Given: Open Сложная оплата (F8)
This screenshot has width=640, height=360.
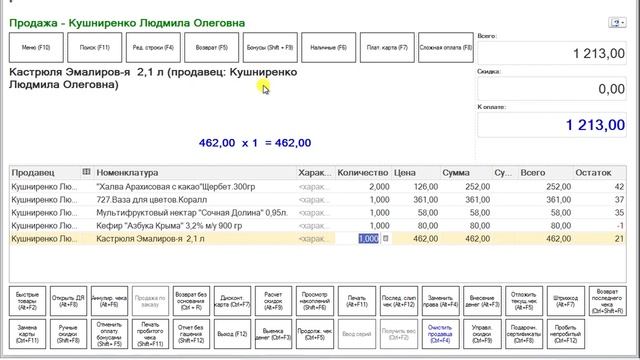Looking at the screenshot, I should [446, 48].
